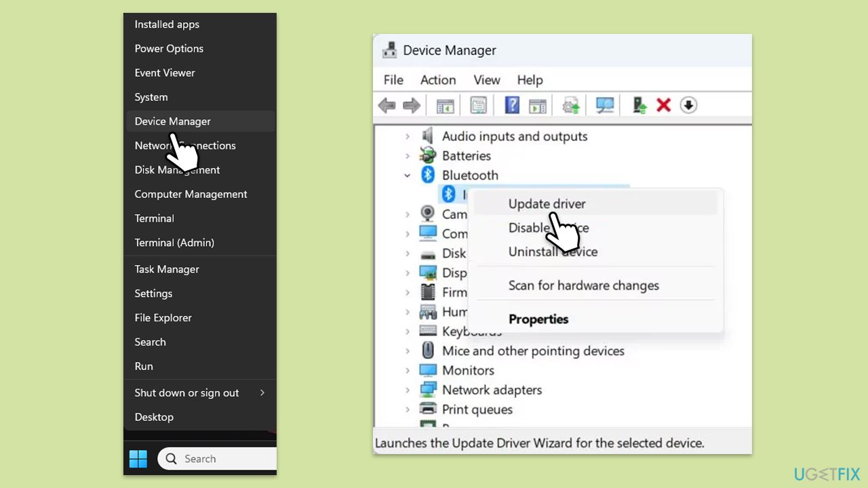Viewport: 868px width, 488px height.
Task: Expand the Batteries node
Action: click(x=408, y=156)
